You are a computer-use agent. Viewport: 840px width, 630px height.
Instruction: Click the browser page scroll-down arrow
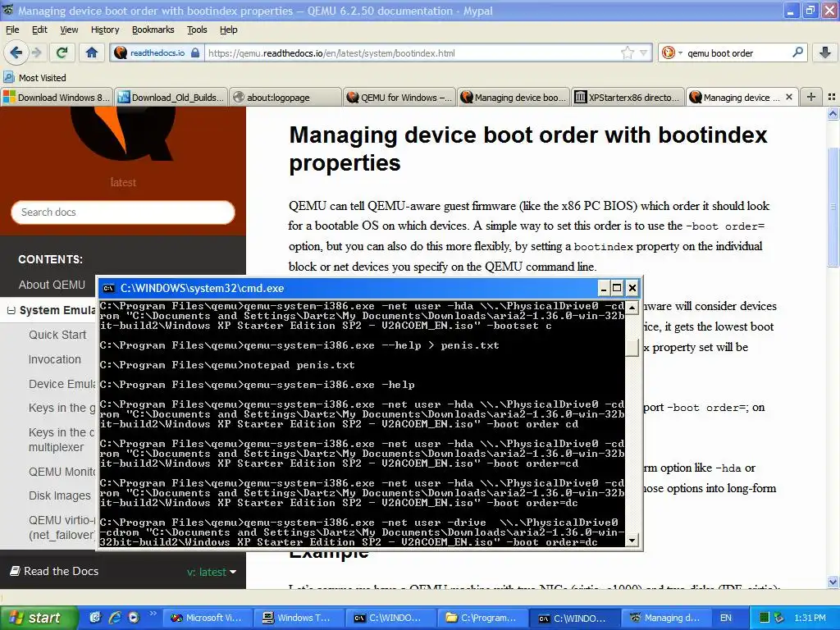tap(833, 582)
